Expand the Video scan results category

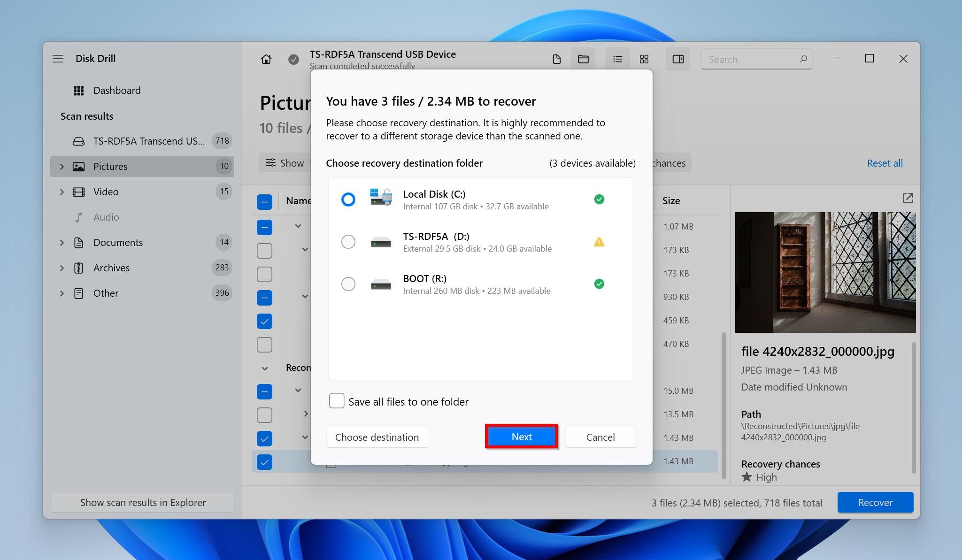click(61, 192)
